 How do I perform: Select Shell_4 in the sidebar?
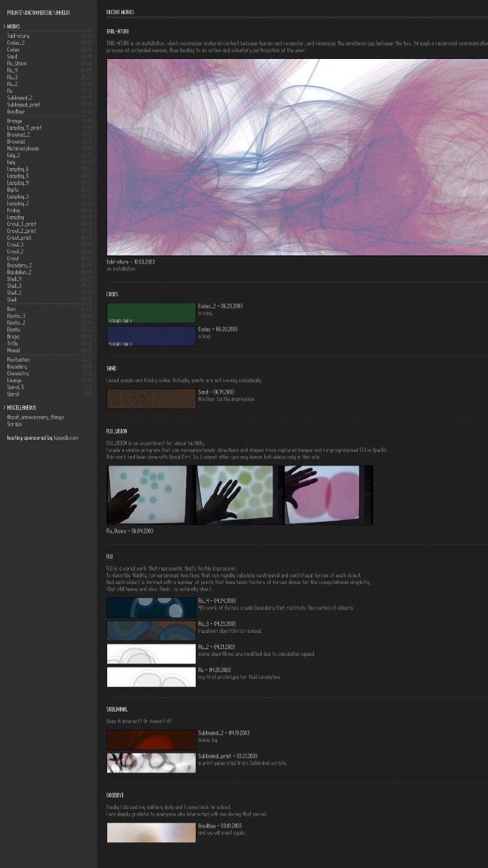14,279
